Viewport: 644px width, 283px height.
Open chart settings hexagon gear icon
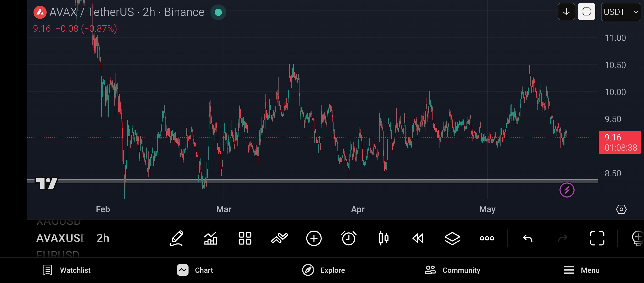point(621,209)
